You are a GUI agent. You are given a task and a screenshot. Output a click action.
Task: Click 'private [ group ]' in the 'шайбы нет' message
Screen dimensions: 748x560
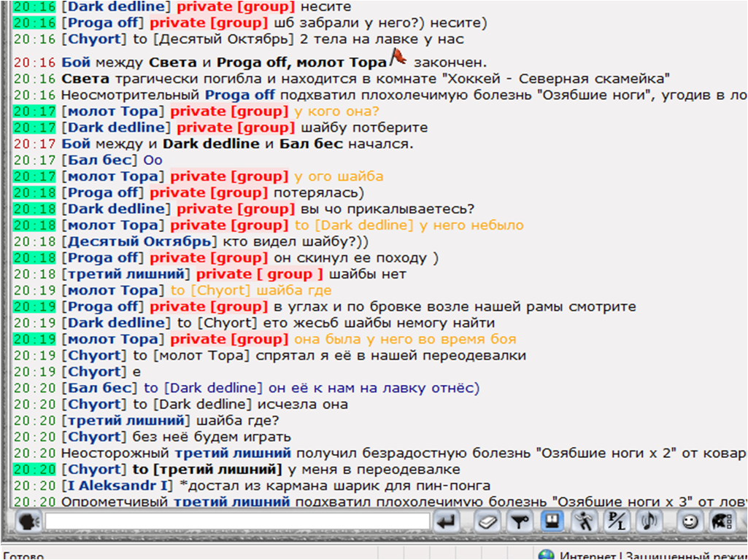point(260,274)
